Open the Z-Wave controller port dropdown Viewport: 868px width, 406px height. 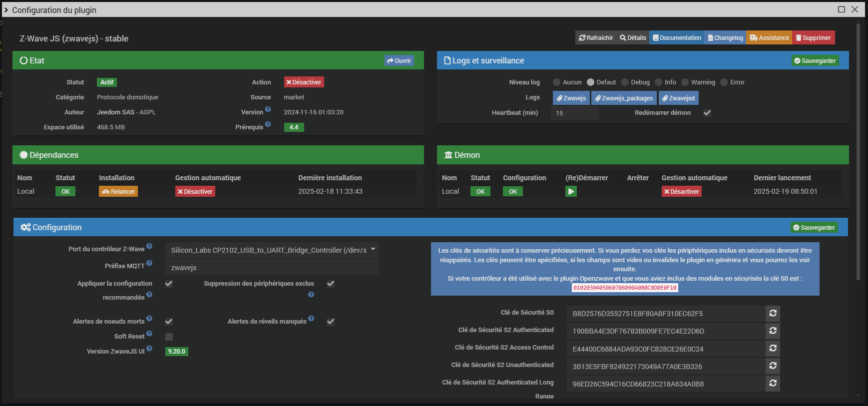[272, 250]
